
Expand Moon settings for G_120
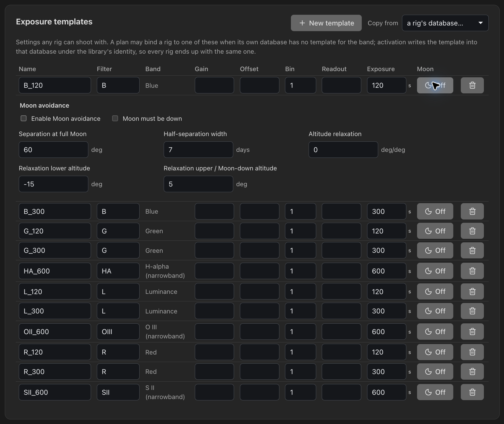pos(435,231)
